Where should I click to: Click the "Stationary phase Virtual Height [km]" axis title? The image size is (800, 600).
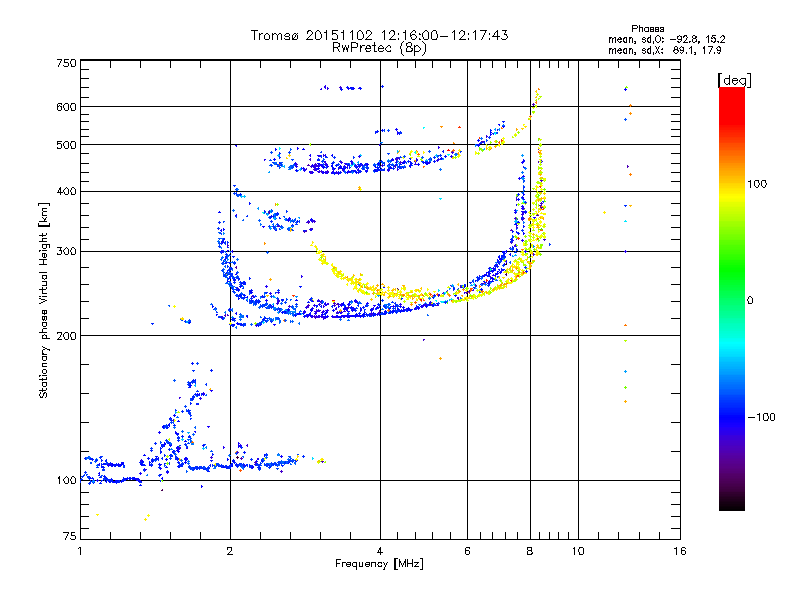click(44, 300)
